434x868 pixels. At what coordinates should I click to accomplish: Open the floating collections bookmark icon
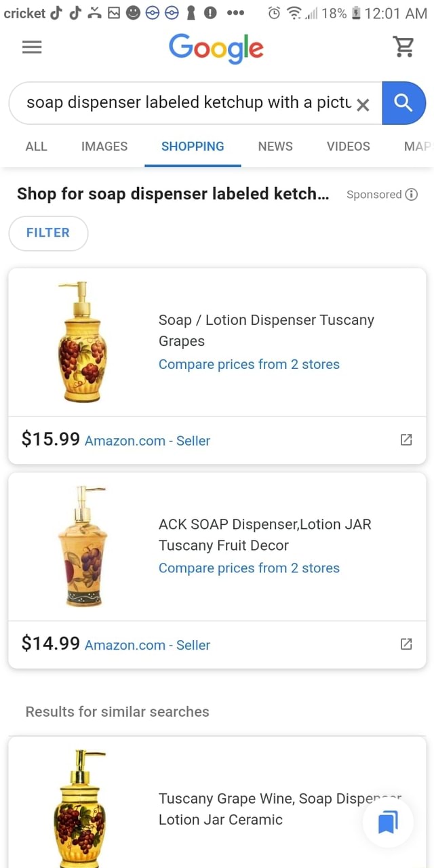point(387,821)
